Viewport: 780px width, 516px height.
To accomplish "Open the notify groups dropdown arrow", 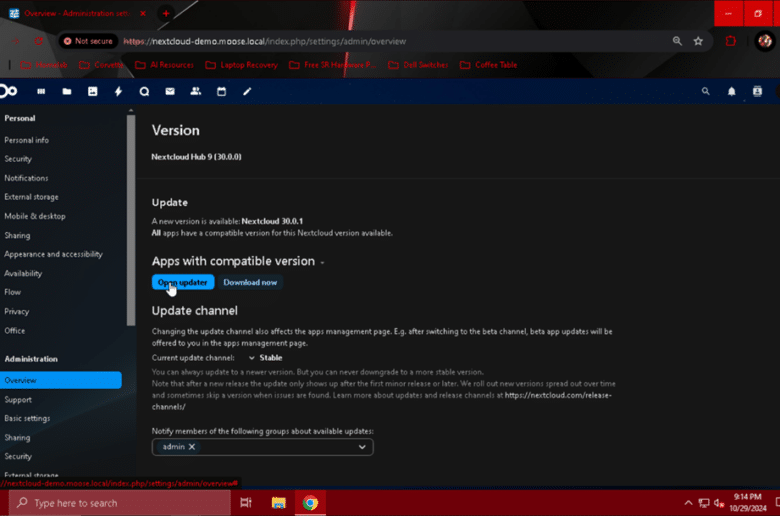I will 362,447.
